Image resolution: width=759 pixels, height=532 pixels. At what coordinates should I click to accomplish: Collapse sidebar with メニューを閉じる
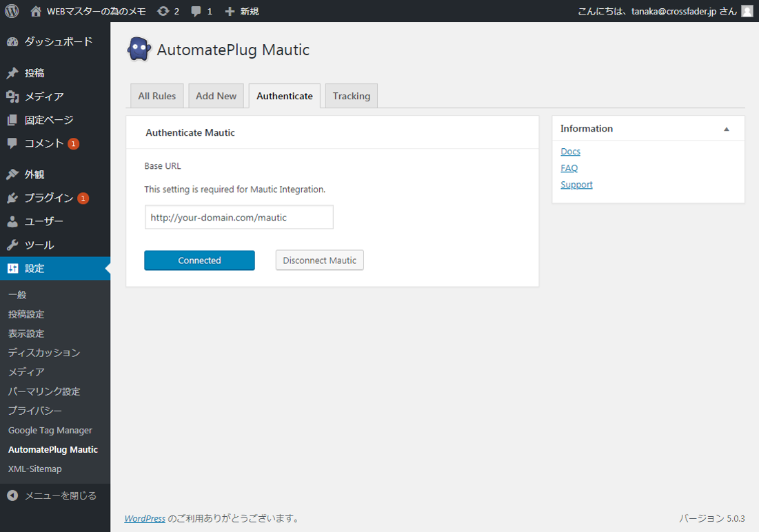pos(60,495)
